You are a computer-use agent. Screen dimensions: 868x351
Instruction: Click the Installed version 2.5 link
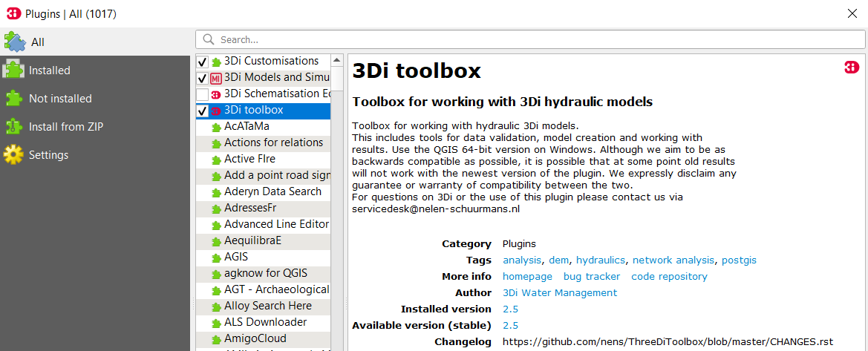click(x=510, y=309)
